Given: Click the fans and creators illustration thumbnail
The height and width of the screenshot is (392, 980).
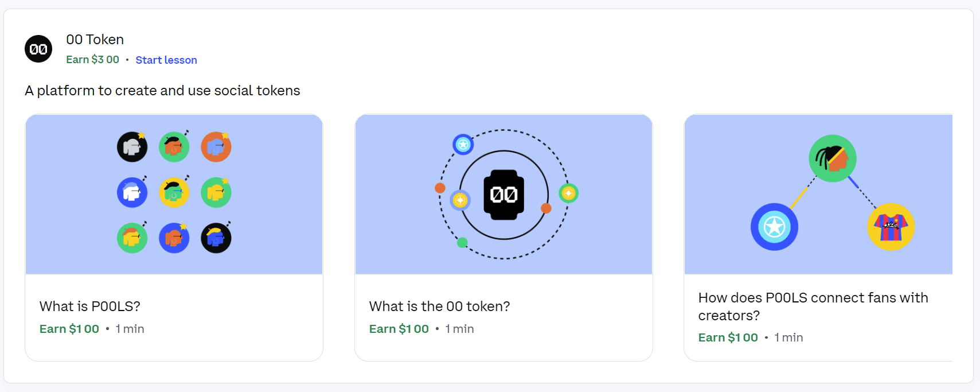Looking at the screenshot, I should click(x=818, y=195).
